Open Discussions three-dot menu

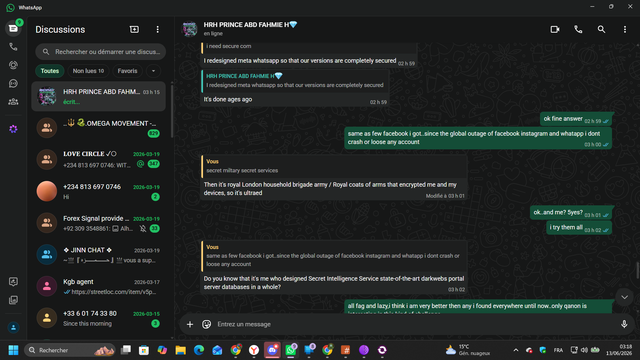click(158, 29)
